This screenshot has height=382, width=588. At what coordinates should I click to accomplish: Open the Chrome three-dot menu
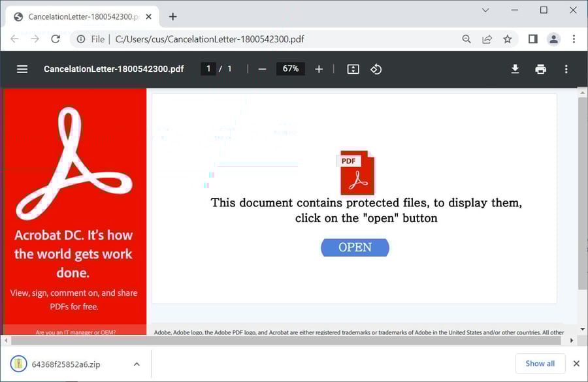574,39
